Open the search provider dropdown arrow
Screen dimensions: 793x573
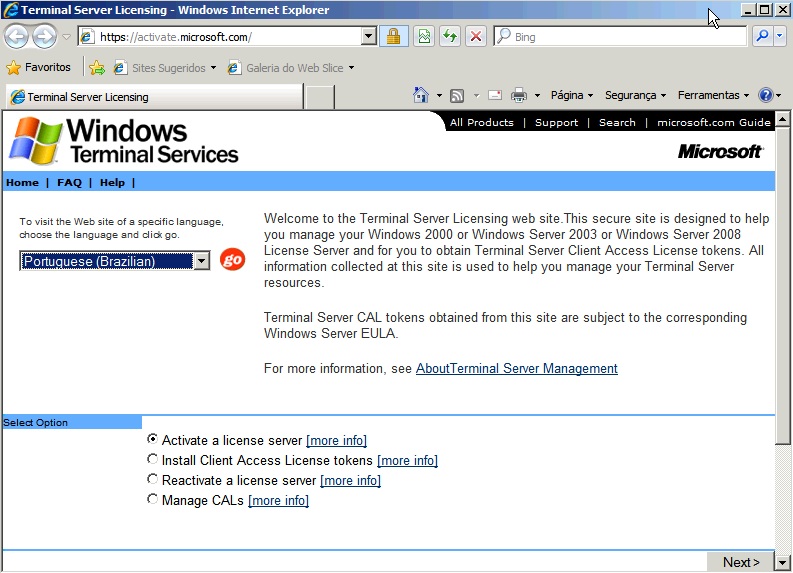pos(779,36)
